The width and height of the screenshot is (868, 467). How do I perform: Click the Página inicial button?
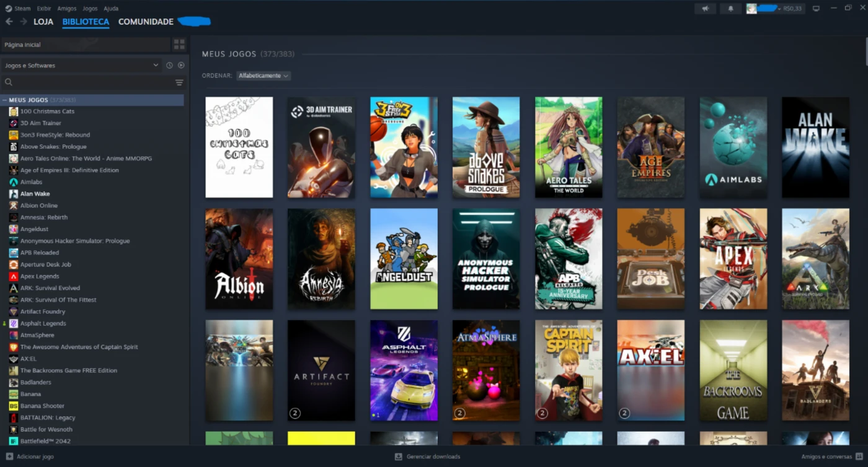point(85,45)
